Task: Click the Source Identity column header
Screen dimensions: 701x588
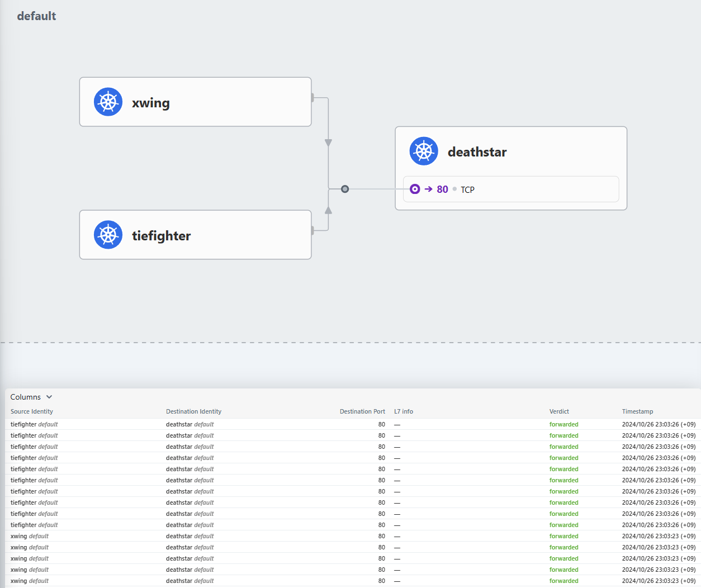Action: 32,411
